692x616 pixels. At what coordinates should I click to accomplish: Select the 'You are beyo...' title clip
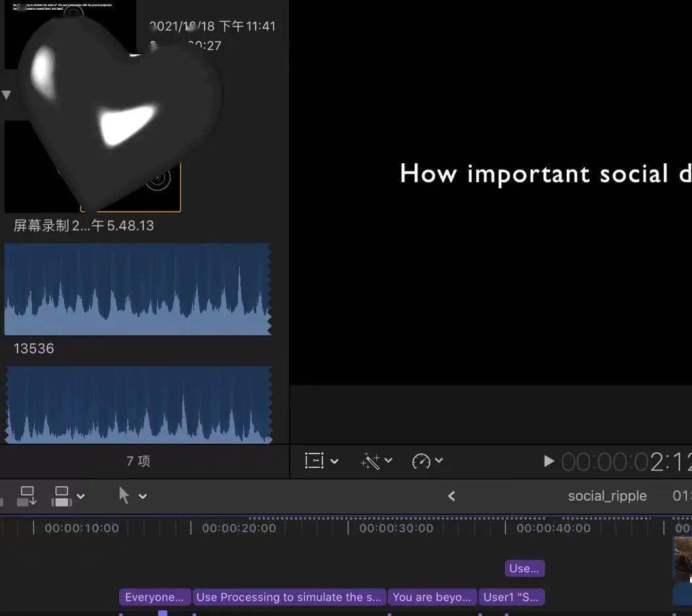pyautogui.click(x=432, y=597)
